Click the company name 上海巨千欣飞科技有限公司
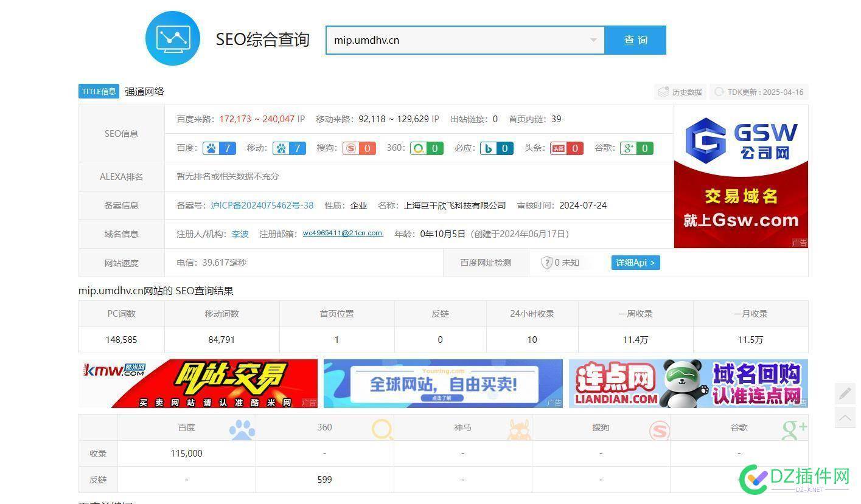This screenshot has width=861, height=504. coord(455,205)
